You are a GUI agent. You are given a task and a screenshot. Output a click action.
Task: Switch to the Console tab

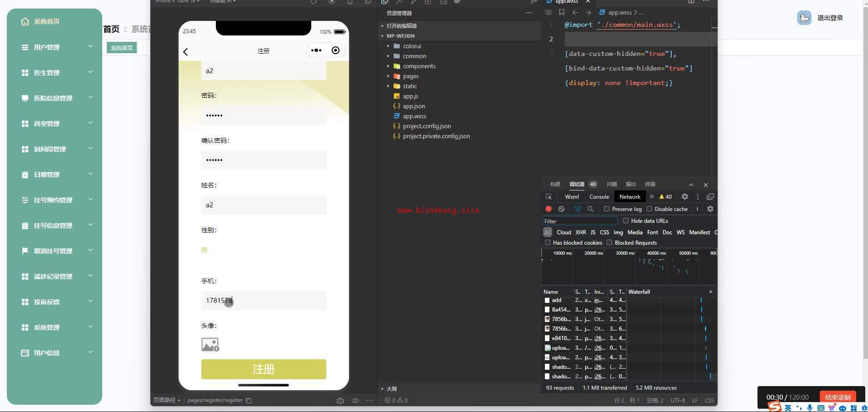point(599,197)
